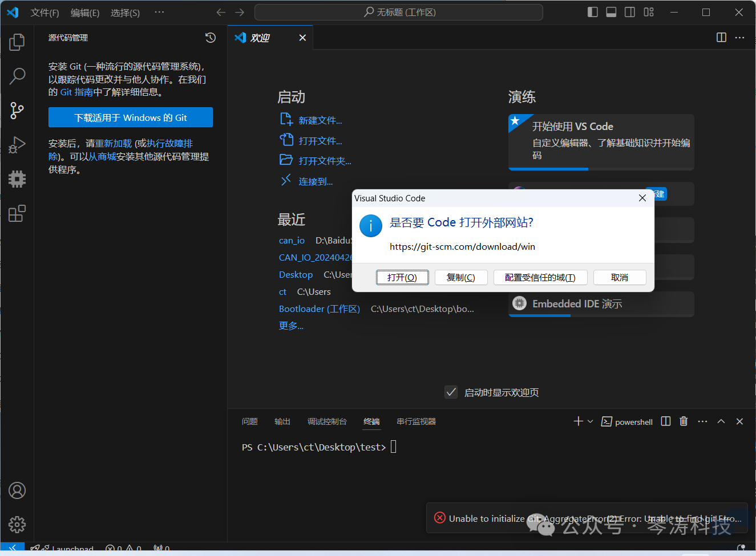The width and height of the screenshot is (756, 556).
Task: Split the editor to the right
Action: pyautogui.click(x=721, y=38)
